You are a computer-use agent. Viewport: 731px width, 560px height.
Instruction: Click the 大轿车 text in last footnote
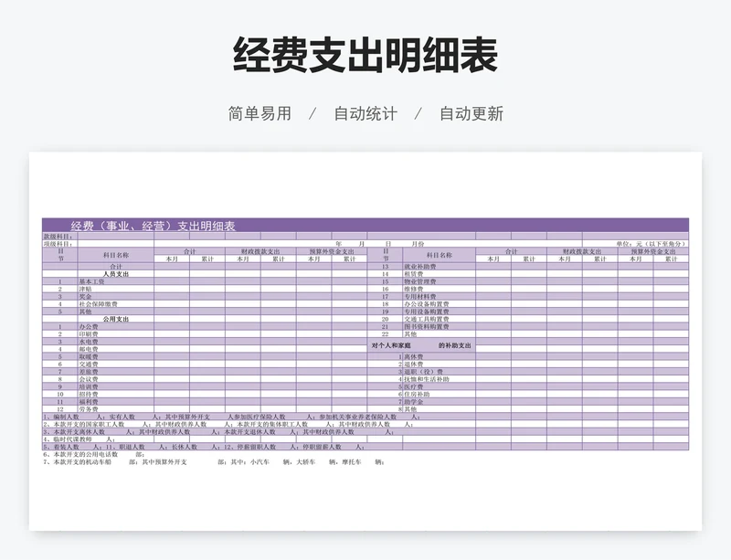[306, 462]
